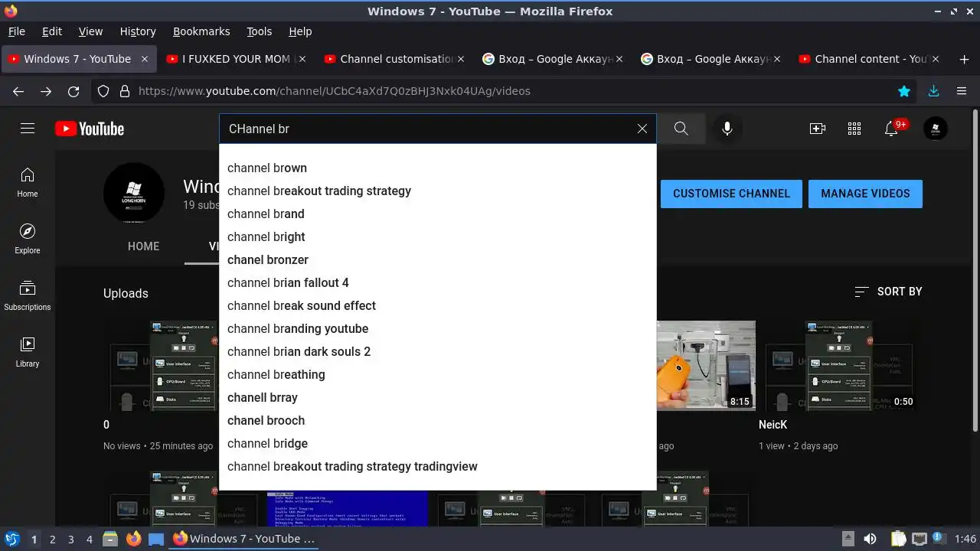Click the YouTube logo
Viewport: 980px width, 551px height.
tap(90, 129)
